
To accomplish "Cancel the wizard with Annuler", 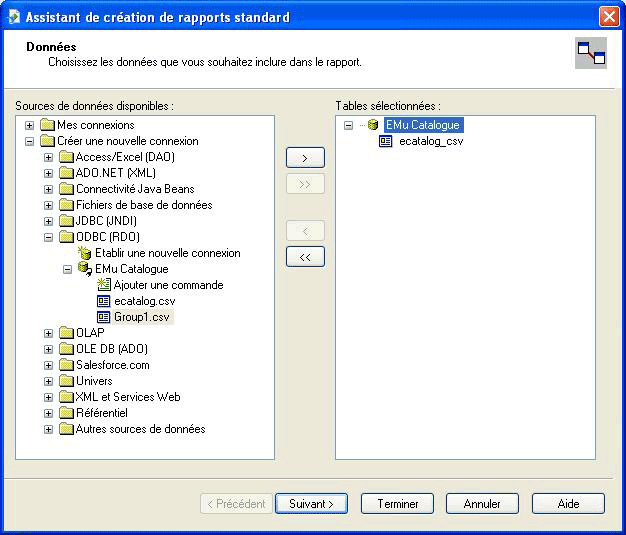I will click(x=482, y=504).
